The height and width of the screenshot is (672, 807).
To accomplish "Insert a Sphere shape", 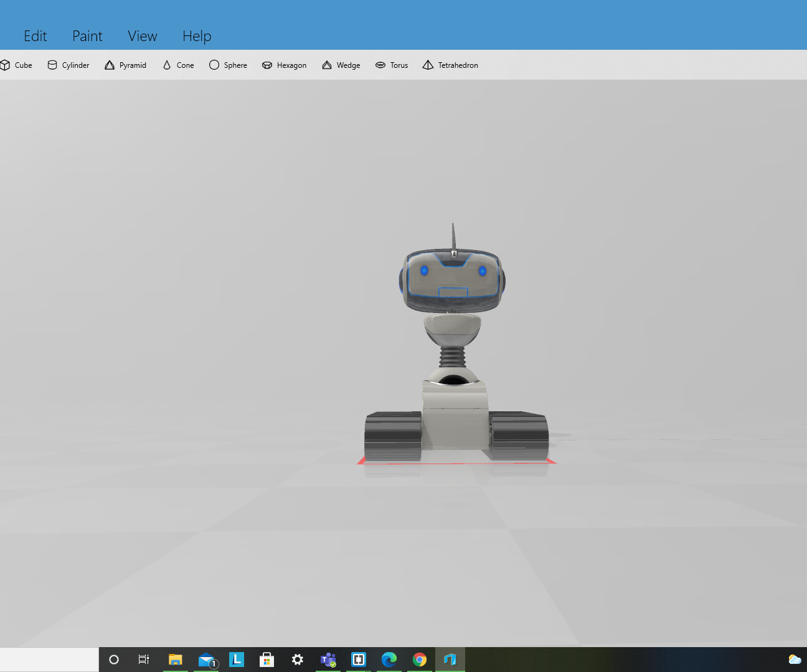I will coord(228,65).
